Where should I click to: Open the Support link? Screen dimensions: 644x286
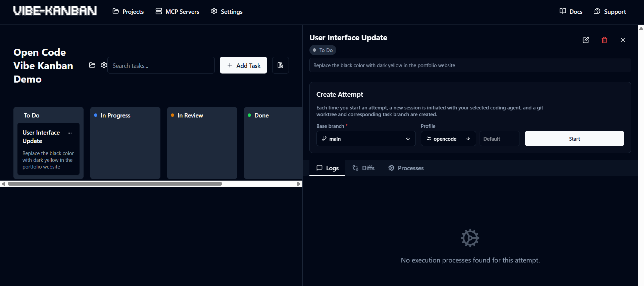pyautogui.click(x=610, y=11)
